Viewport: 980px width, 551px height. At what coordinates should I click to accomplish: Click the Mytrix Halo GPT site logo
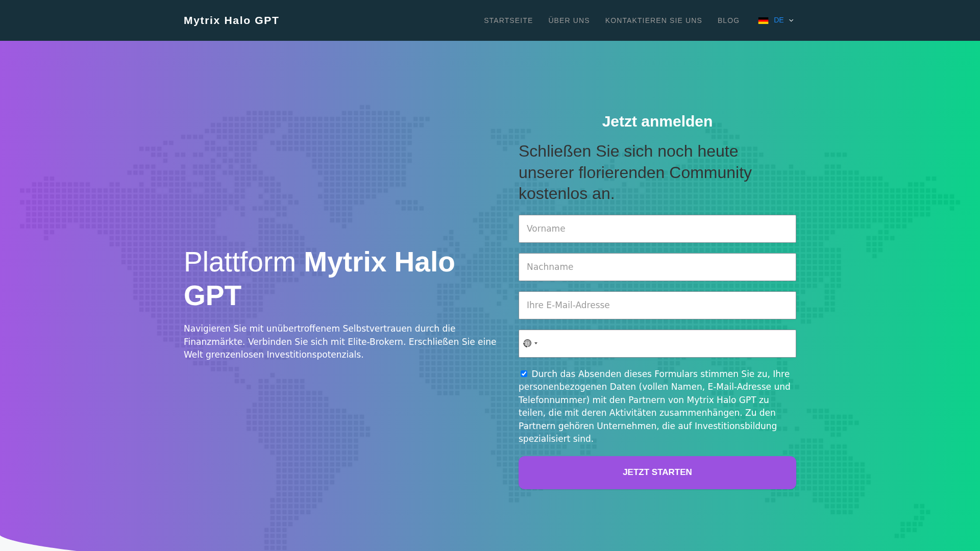231,20
